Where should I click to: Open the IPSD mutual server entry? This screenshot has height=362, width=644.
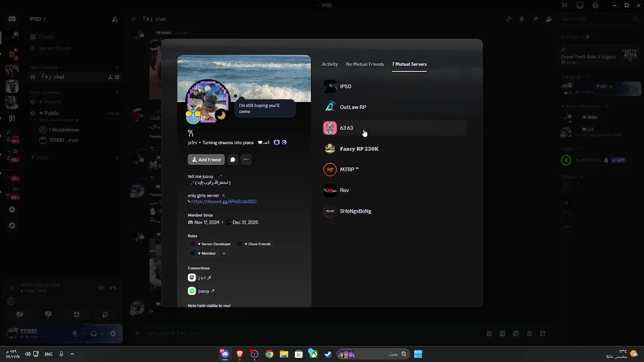pyautogui.click(x=394, y=86)
